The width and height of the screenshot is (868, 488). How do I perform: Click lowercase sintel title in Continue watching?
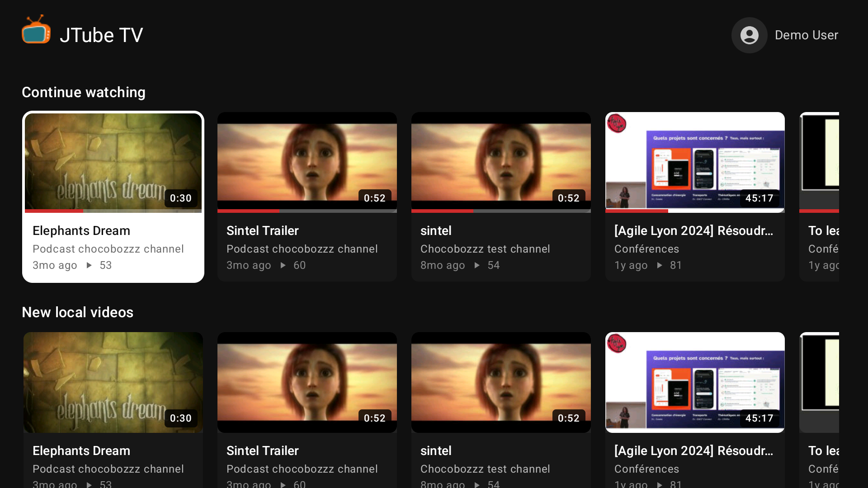pyautogui.click(x=436, y=231)
